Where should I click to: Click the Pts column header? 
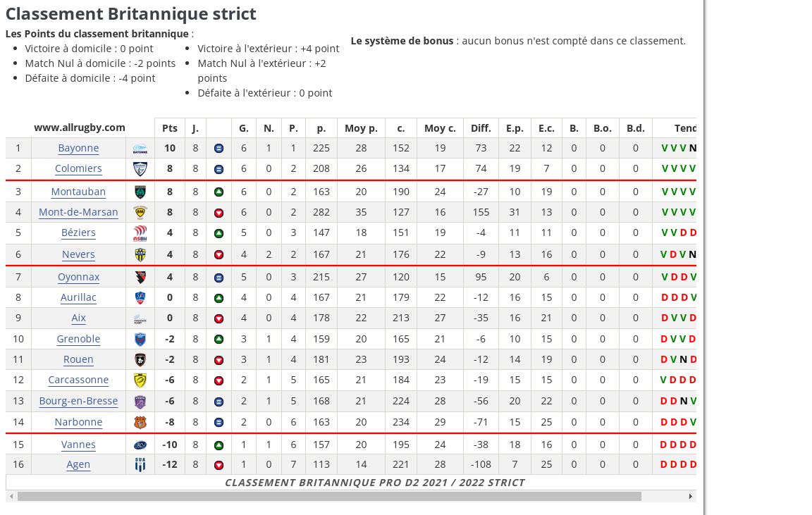point(169,128)
